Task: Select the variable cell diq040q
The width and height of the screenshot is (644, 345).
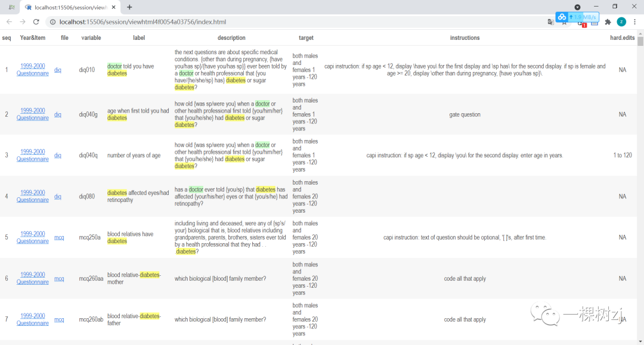Action: pyautogui.click(x=88, y=156)
